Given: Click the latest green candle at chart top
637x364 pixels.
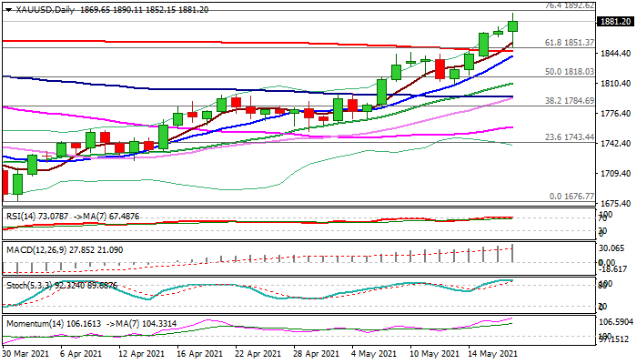Looking at the screenshot, I should (513, 26).
